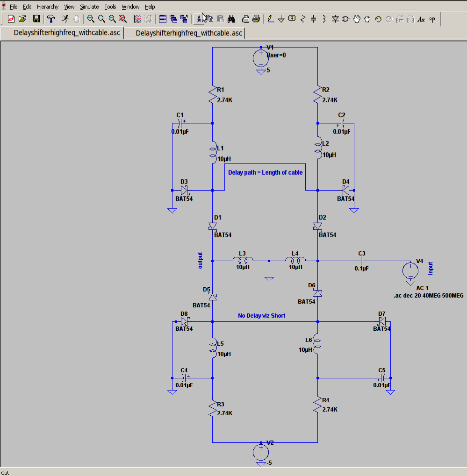Screen dimensions: 467x476
Task: Click the Run simulation icon
Action: [65, 19]
